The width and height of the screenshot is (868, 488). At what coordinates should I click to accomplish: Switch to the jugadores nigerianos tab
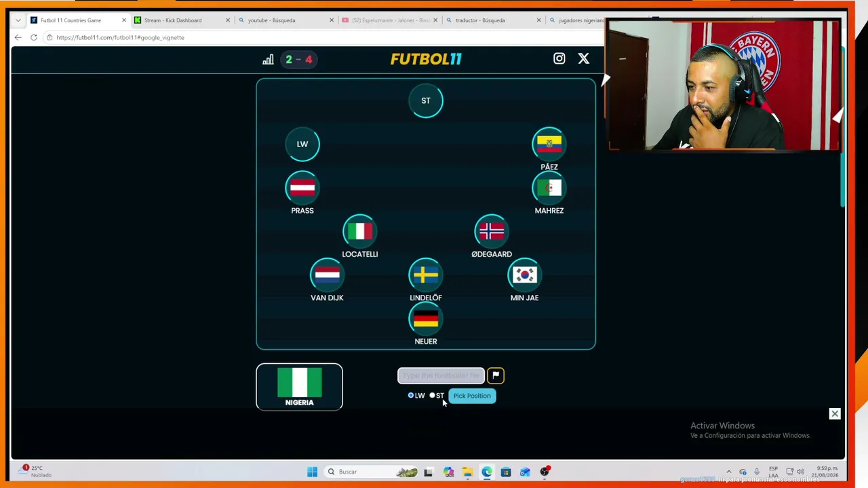(x=576, y=20)
